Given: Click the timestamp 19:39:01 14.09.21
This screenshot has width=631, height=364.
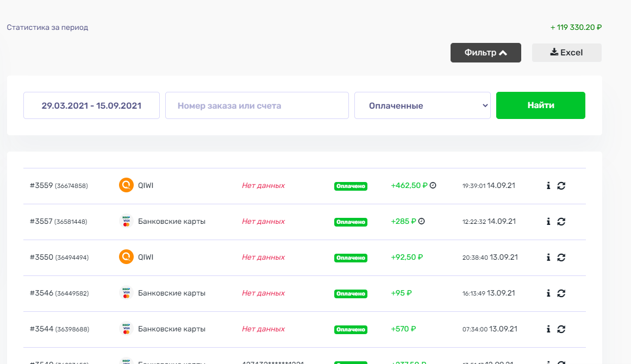Looking at the screenshot, I should coord(489,185).
